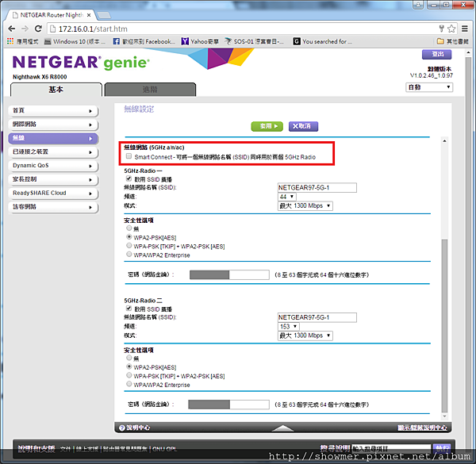Select WPA/WPA2 Enterprise for Radio one
Viewport: 476px width, 464px height.
[129, 255]
